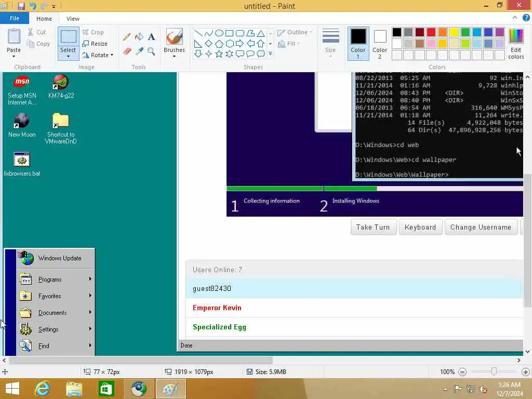The image size is (532, 399).
Task: Click Windows Update in pasted Start menu
Action: [56, 258]
